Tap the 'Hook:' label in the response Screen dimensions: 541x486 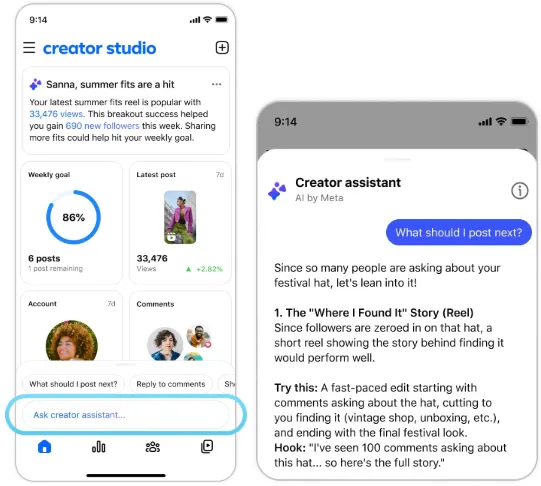[x=290, y=448]
